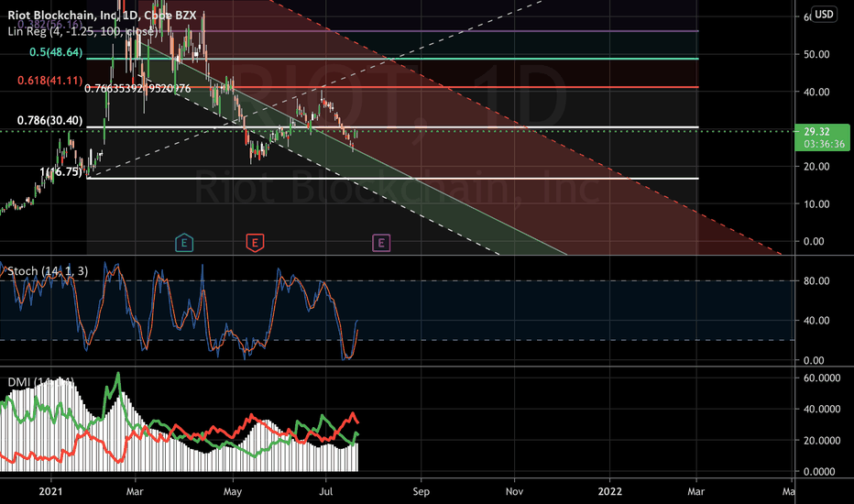The width and height of the screenshot is (854, 504).
Task: Click the DMI indicator label
Action: coord(41,382)
